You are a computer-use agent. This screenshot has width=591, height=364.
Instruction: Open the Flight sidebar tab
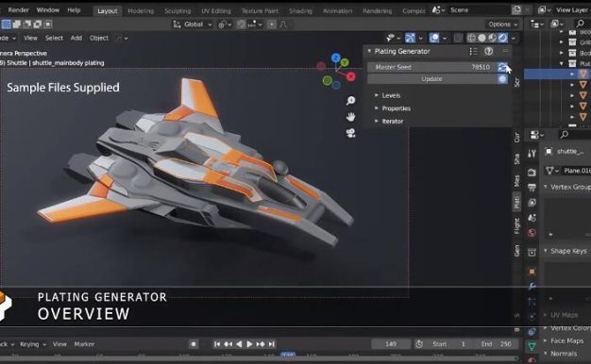[516, 226]
